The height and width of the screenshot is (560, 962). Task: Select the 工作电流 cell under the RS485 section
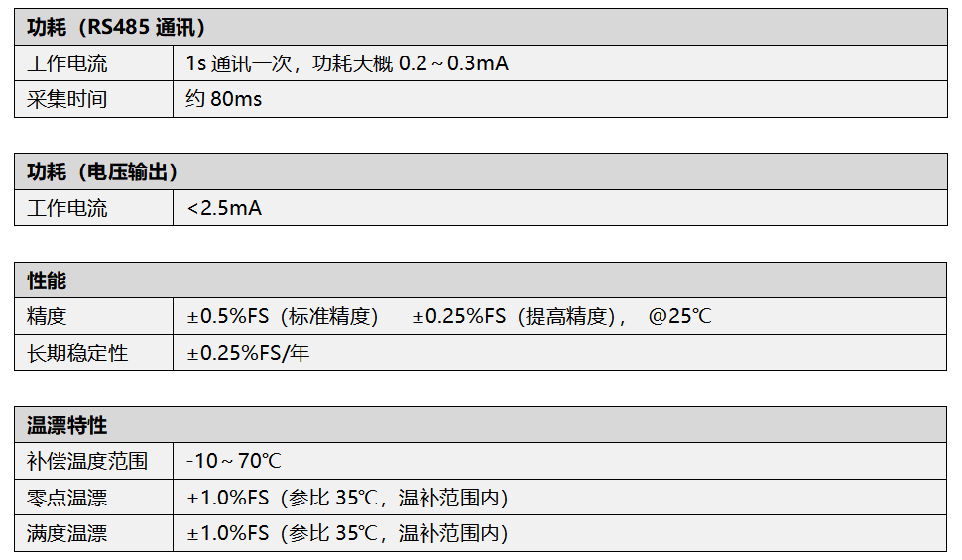(94, 63)
